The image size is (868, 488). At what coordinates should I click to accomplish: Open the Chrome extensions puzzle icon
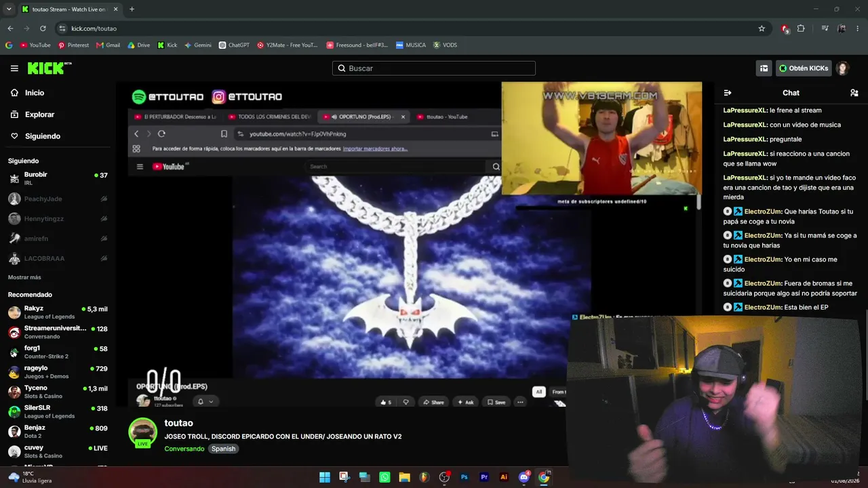coord(801,28)
